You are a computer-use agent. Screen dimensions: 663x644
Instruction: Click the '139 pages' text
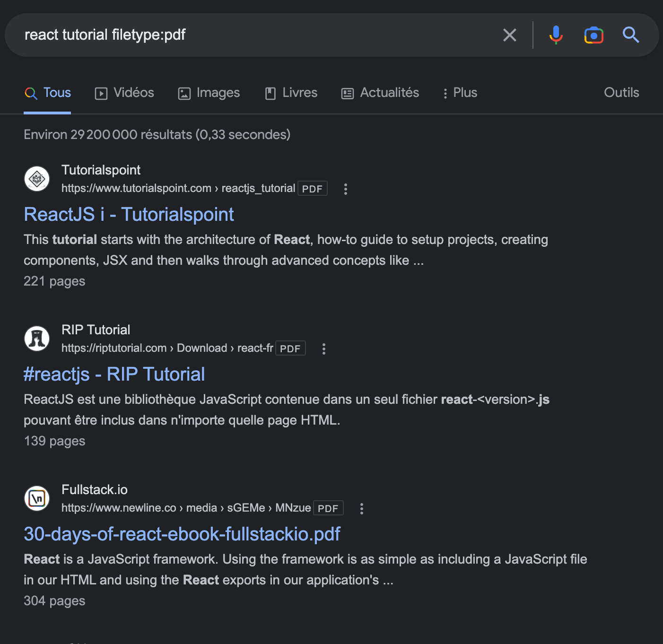[54, 441]
